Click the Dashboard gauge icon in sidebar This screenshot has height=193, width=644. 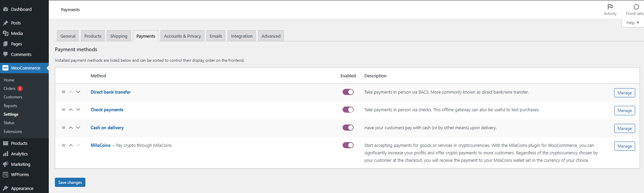point(5,9)
